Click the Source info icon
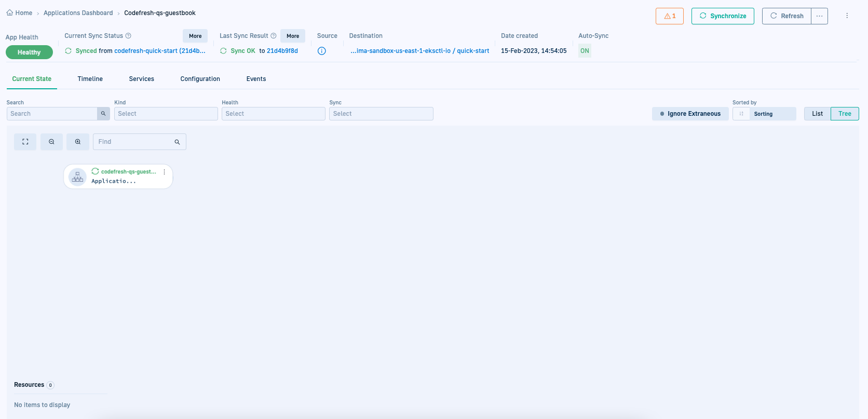The image size is (868, 419). coord(322,51)
